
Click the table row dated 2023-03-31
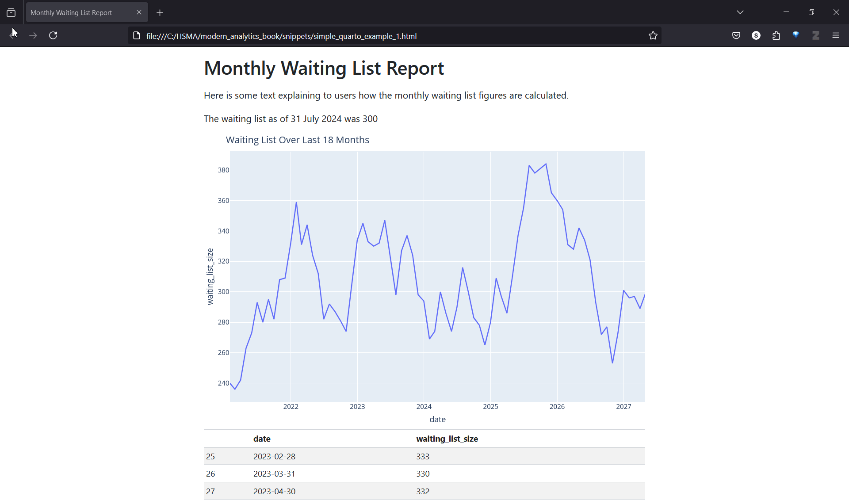click(274, 473)
